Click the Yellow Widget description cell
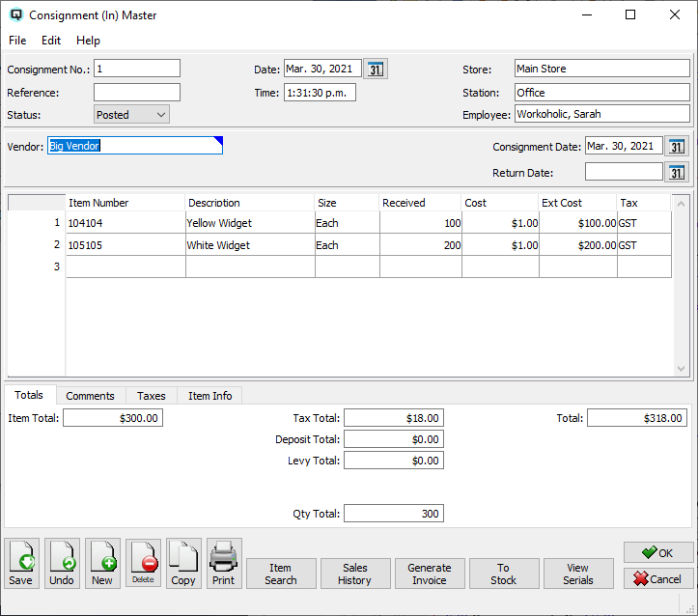 [x=250, y=222]
